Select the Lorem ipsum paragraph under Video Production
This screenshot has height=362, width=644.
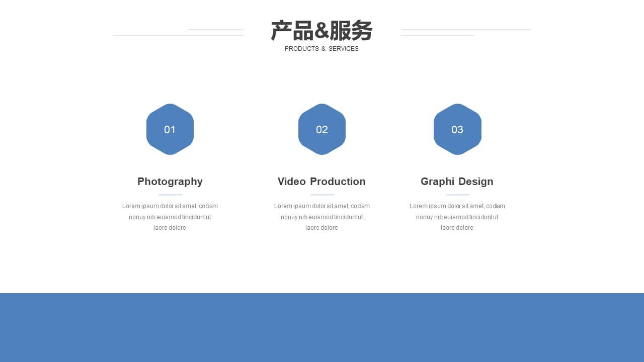pyautogui.click(x=322, y=217)
